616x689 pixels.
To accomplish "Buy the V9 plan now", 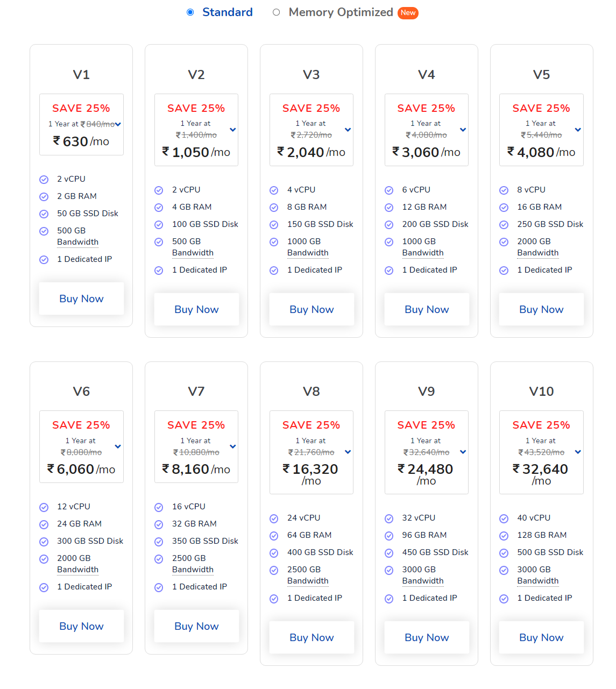I will pyautogui.click(x=427, y=637).
